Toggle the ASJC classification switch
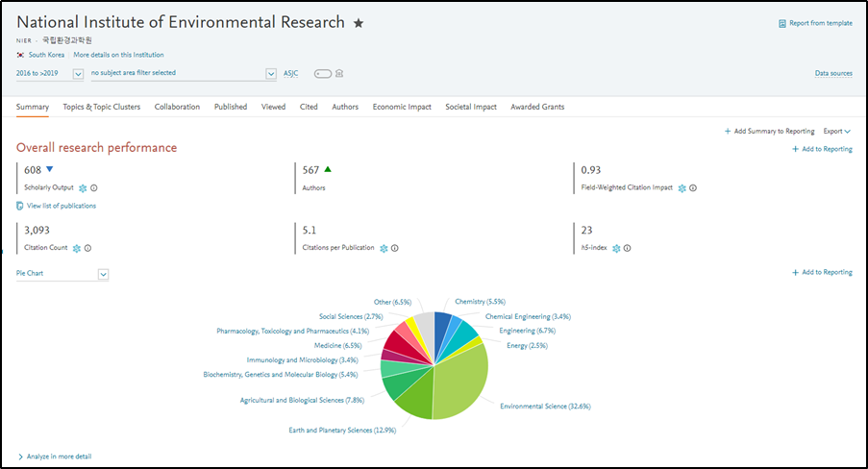The height and width of the screenshot is (469, 868). click(323, 74)
